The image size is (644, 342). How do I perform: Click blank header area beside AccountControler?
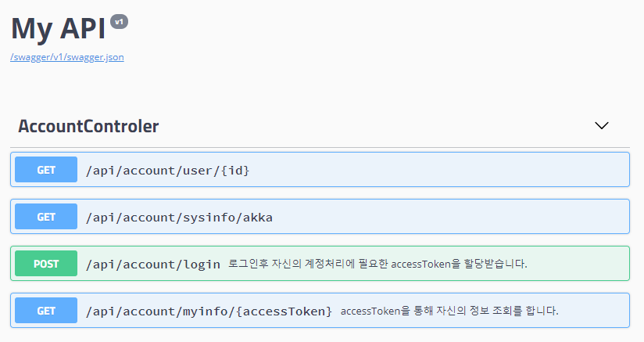375,126
